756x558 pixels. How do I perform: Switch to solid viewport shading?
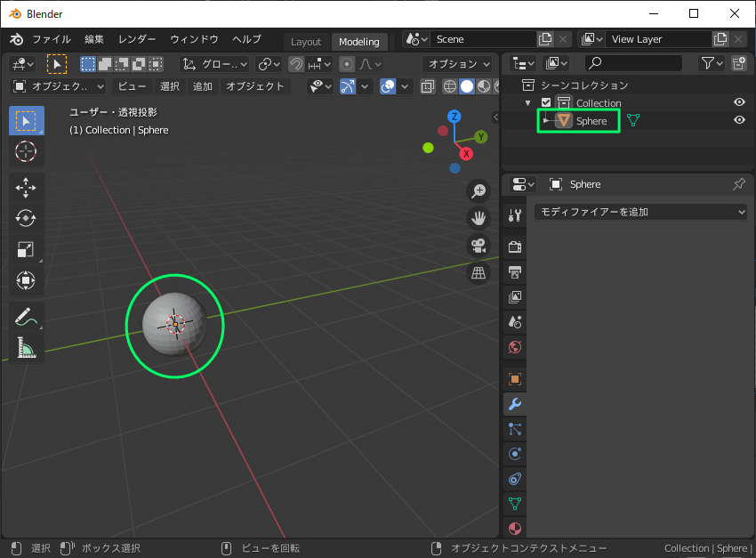[467, 86]
